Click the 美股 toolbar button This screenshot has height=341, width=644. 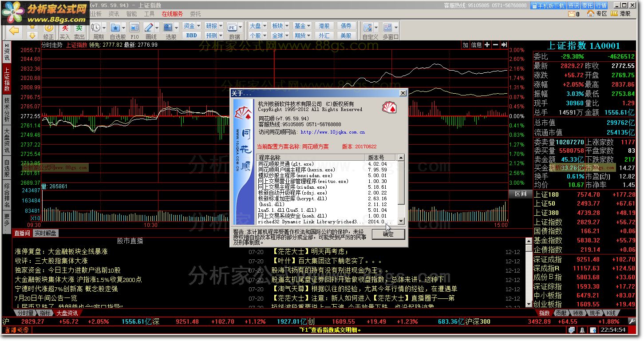[346, 36]
